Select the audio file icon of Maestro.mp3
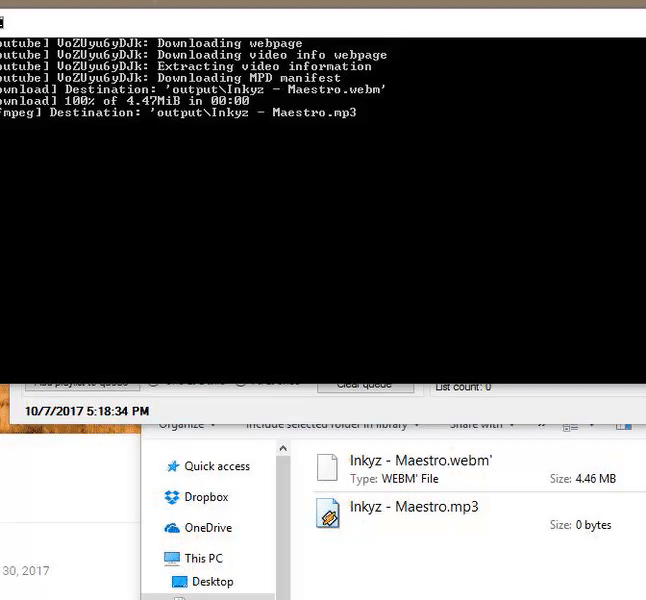 (328, 513)
